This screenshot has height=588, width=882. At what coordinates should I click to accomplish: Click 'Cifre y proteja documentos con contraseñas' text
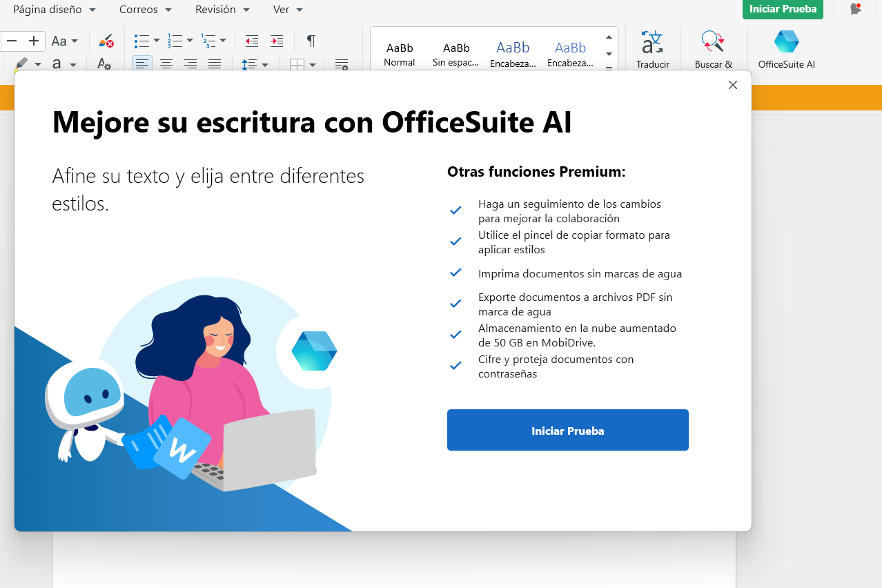click(x=556, y=366)
